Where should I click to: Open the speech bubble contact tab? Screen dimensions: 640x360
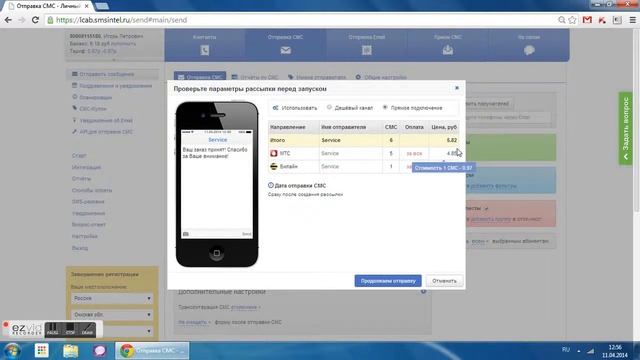pyautogui.click(x=529, y=50)
